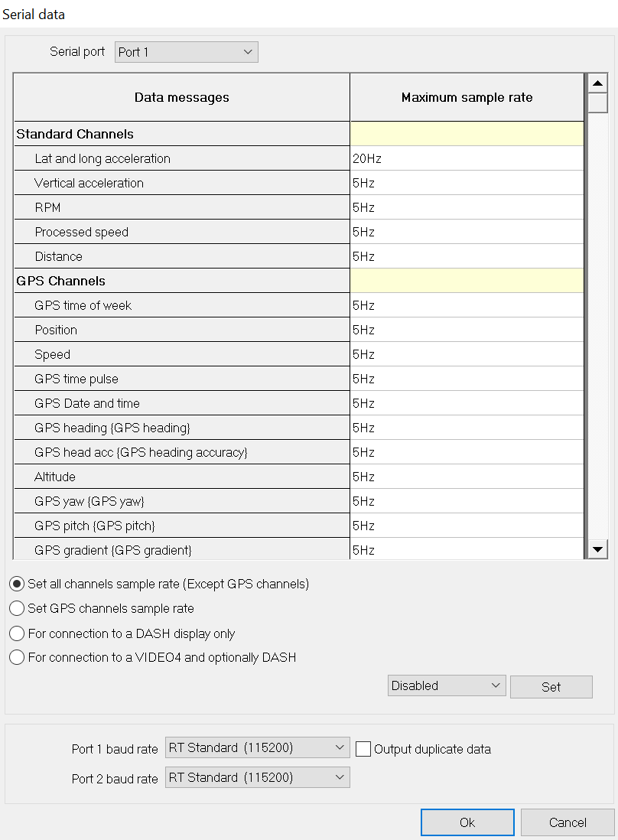Click the scrollbar down arrow

pyautogui.click(x=597, y=549)
